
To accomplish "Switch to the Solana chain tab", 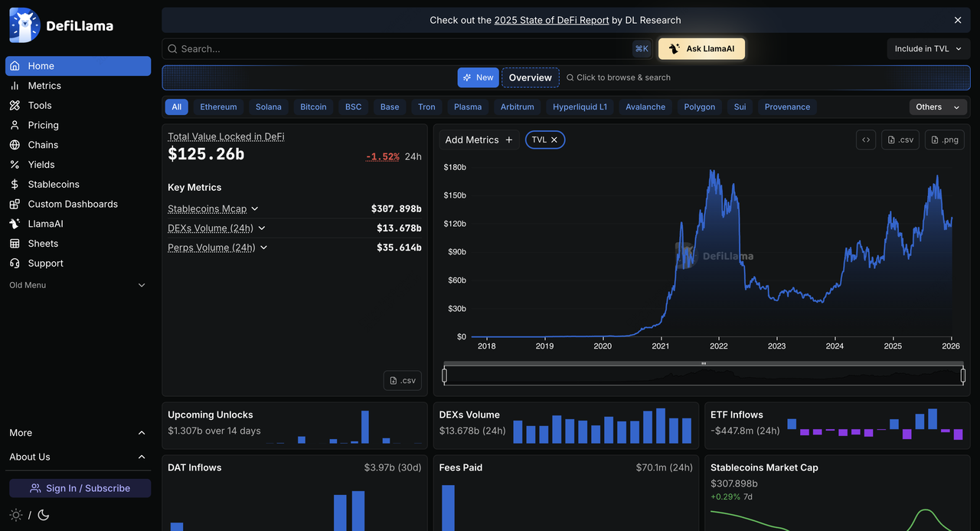I will tap(268, 107).
